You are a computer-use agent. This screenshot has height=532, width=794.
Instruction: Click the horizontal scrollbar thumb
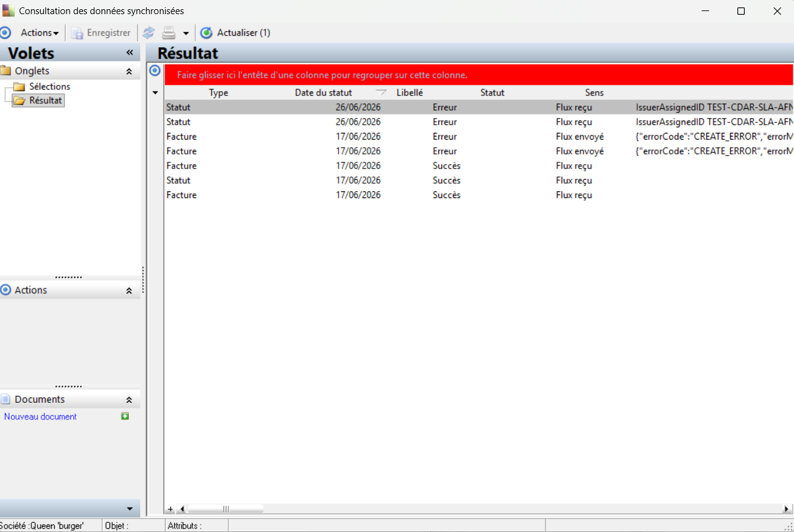click(225, 509)
